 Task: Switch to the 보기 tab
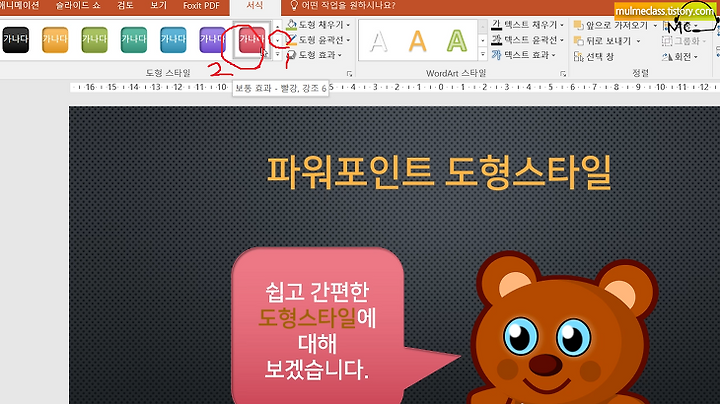pos(158,6)
